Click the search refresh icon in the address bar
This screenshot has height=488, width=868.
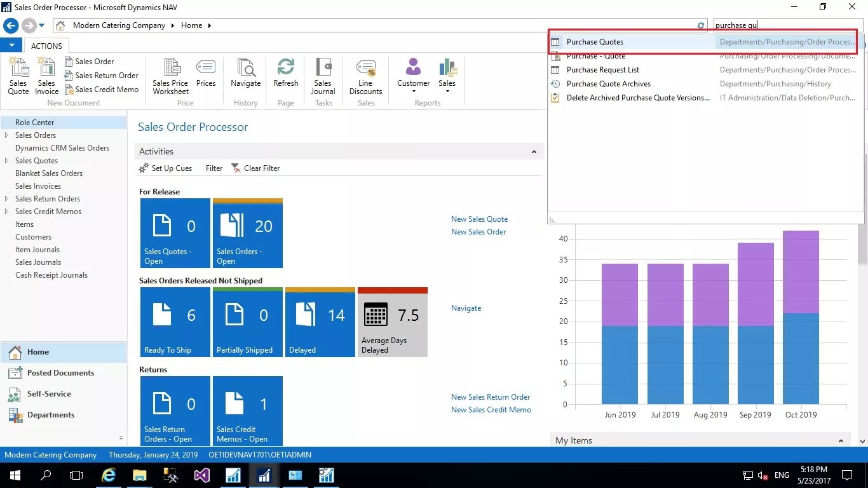coord(700,25)
